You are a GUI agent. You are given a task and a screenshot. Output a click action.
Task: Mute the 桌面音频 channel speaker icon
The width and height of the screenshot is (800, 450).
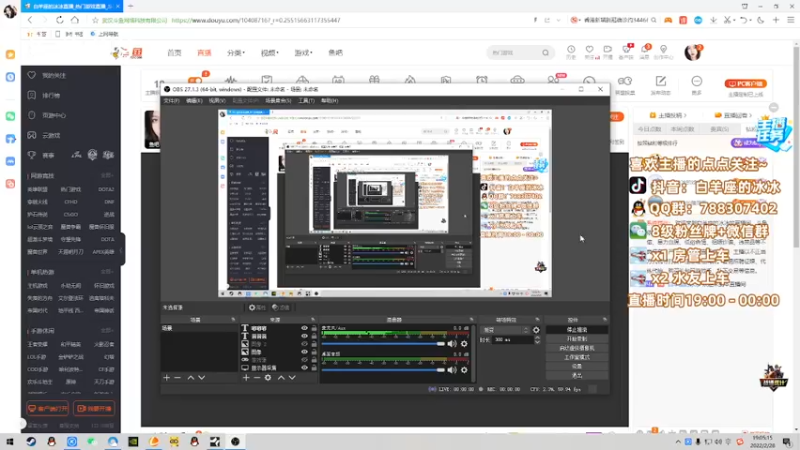[452, 369]
